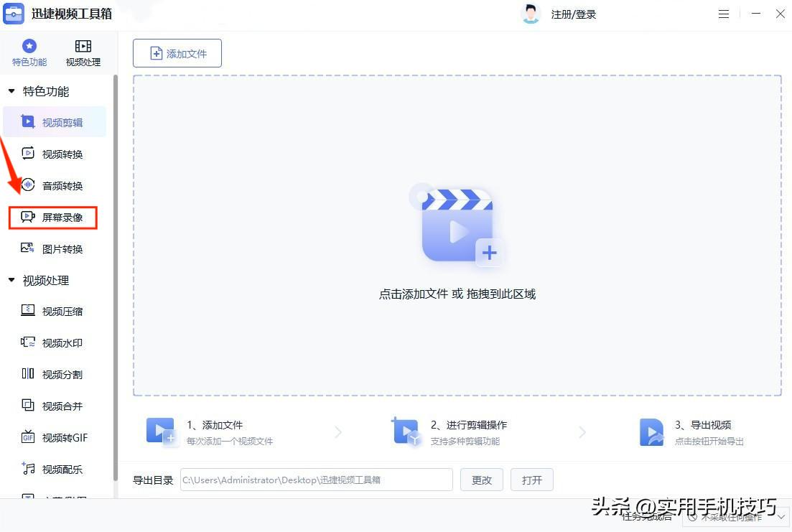This screenshot has height=532, width=792.
Task: Stay on the 特色功能 top tab
Action: pyautogui.click(x=29, y=52)
